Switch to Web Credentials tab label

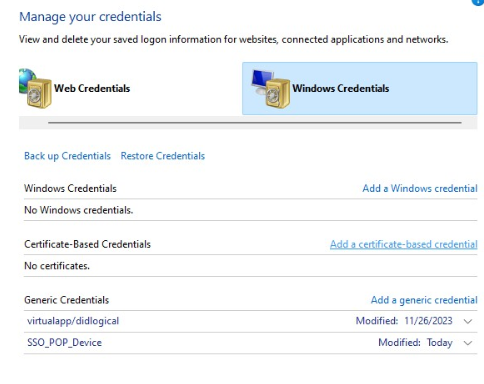92,88
